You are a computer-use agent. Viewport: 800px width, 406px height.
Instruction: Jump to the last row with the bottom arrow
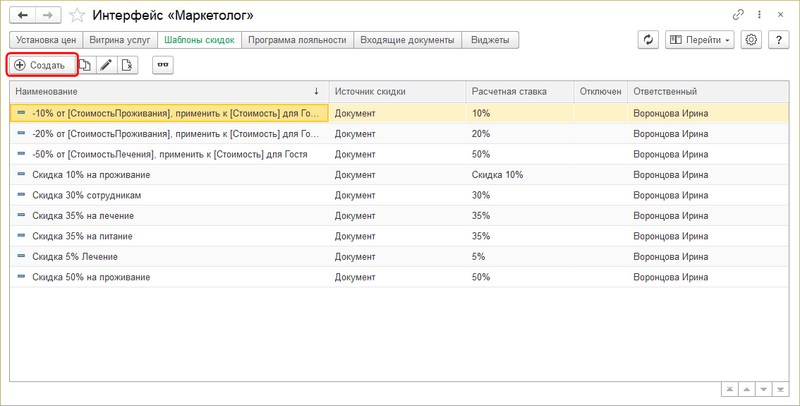click(x=780, y=388)
